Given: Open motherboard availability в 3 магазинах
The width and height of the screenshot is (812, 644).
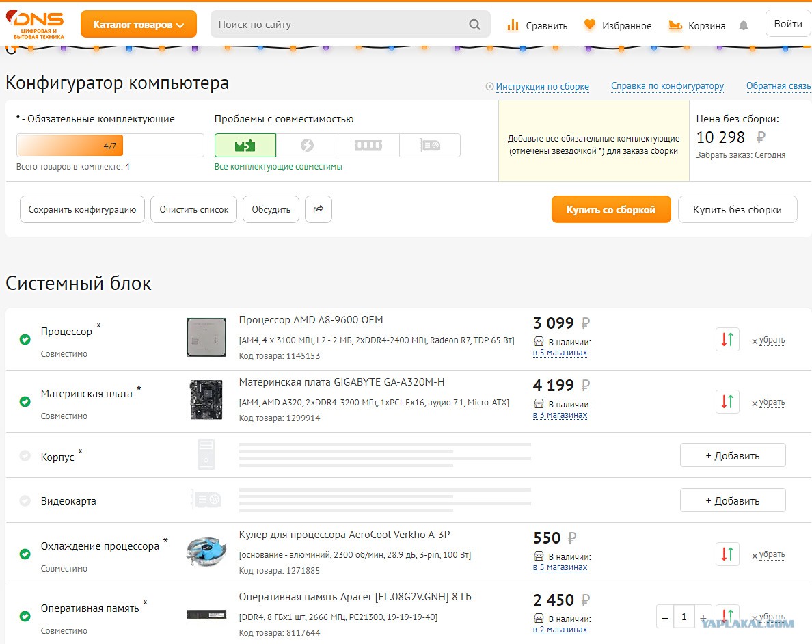Looking at the screenshot, I should pyautogui.click(x=560, y=415).
